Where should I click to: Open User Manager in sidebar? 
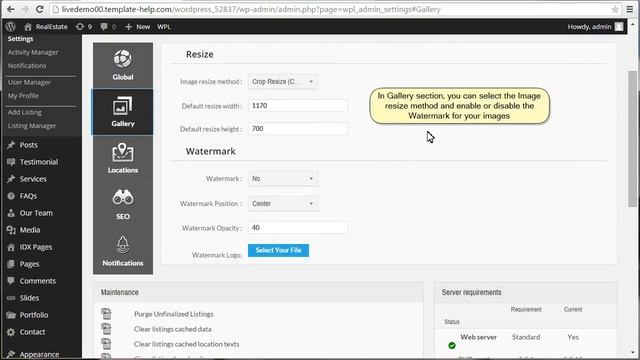29,82
